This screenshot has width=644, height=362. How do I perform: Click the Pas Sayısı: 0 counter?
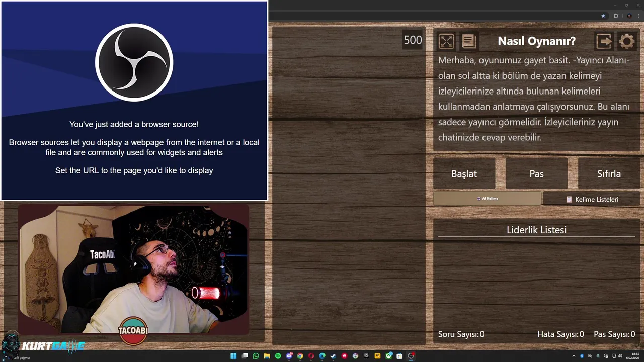614,334
